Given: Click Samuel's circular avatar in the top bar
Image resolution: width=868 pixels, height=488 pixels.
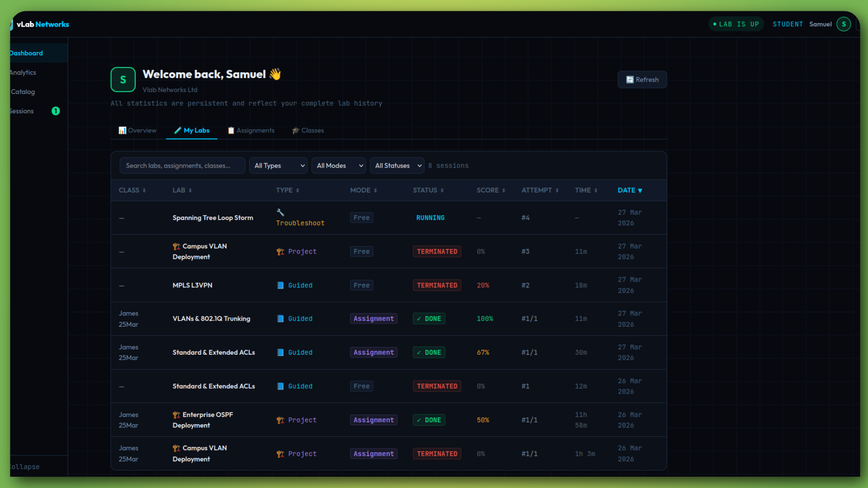Looking at the screenshot, I should pyautogui.click(x=843, y=24).
